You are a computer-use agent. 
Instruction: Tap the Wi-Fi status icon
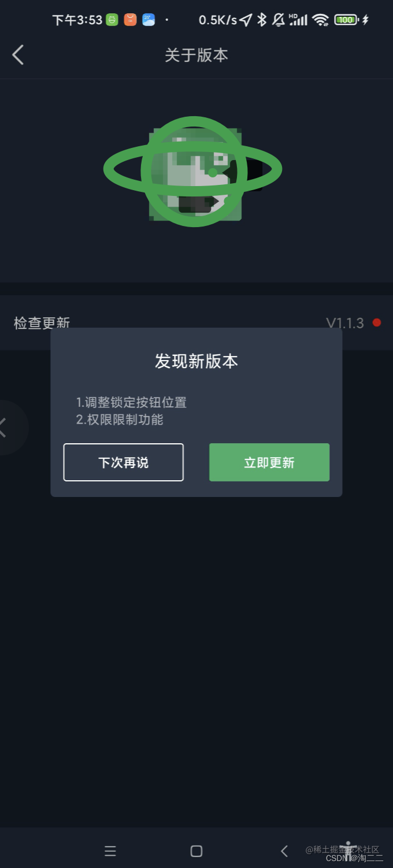click(x=320, y=20)
